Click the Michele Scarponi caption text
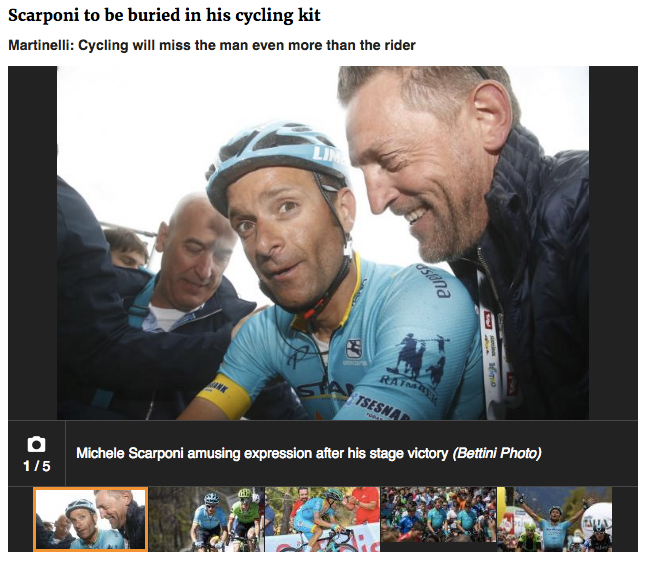 [x=262, y=453]
